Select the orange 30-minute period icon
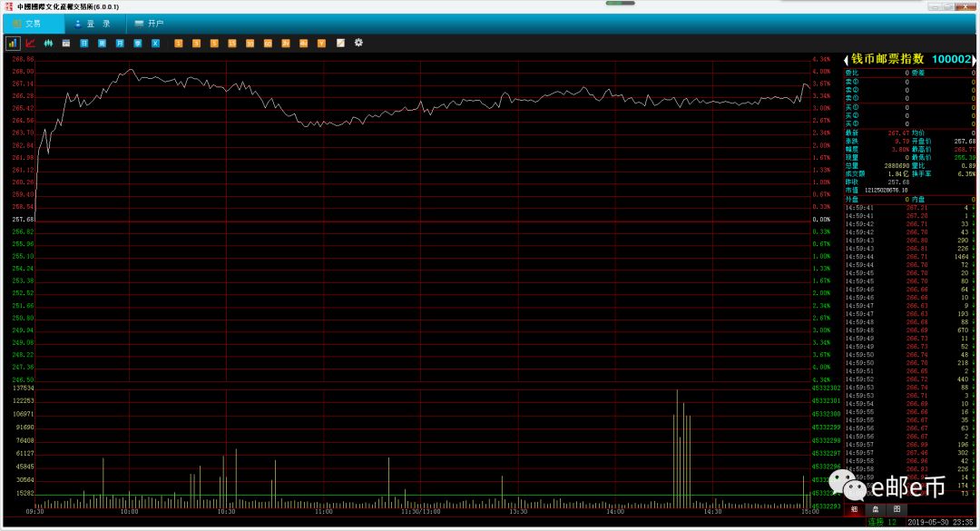This screenshot has height=531, width=980. tap(250, 44)
